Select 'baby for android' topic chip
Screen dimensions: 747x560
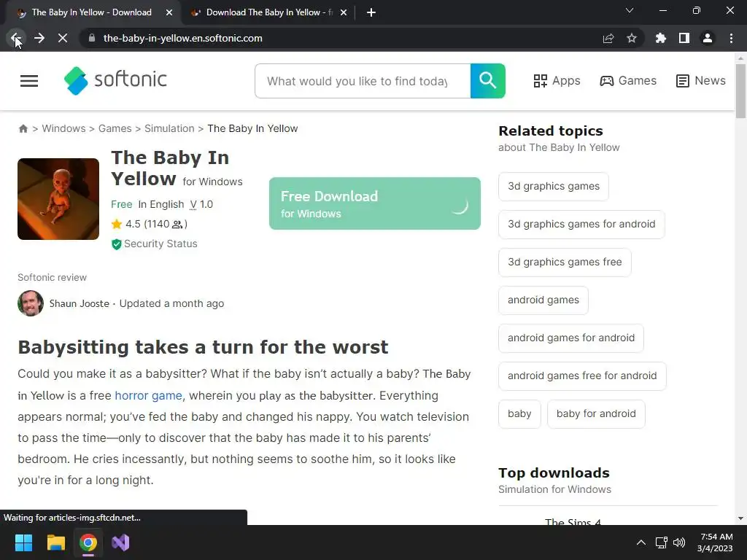coord(596,414)
